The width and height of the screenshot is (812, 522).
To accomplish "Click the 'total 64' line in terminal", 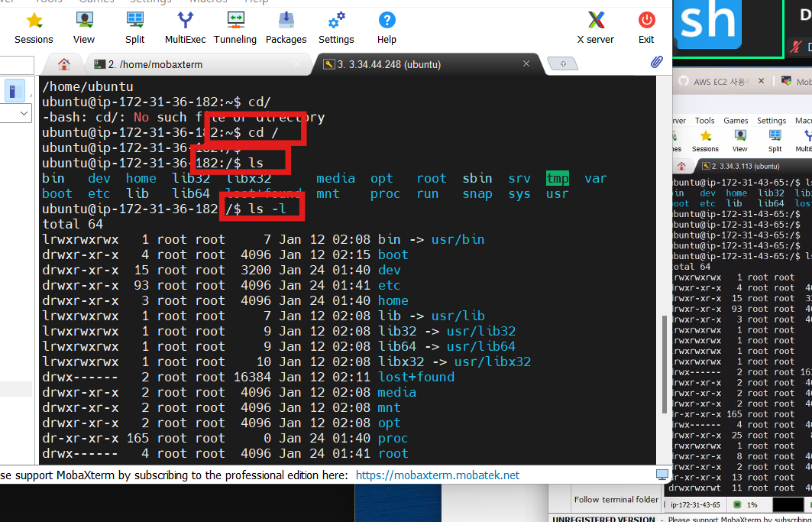I will point(73,224).
